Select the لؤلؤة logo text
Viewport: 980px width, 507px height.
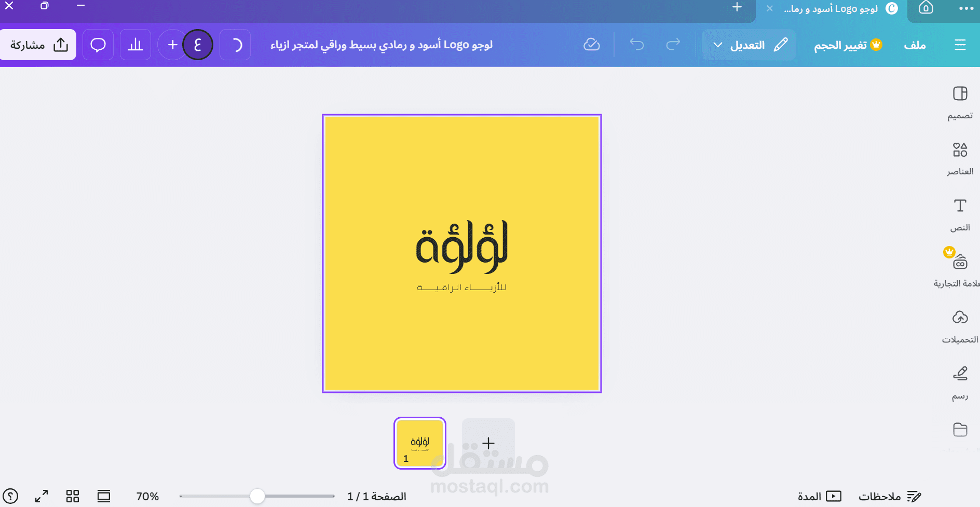pos(462,247)
